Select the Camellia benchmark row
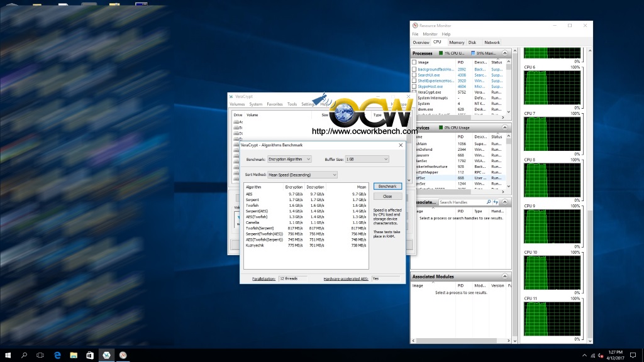The width and height of the screenshot is (644, 362). [306, 222]
